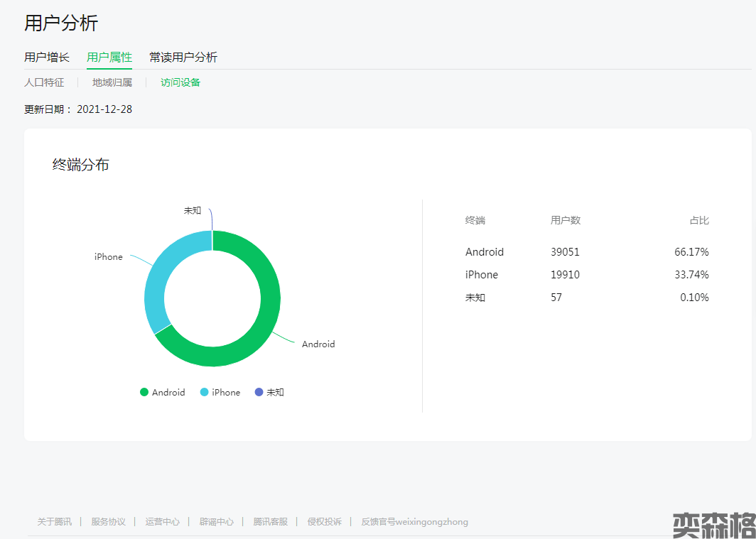
Task: Visit the 运营中心 footer link
Action: click(x=162, y=522)
